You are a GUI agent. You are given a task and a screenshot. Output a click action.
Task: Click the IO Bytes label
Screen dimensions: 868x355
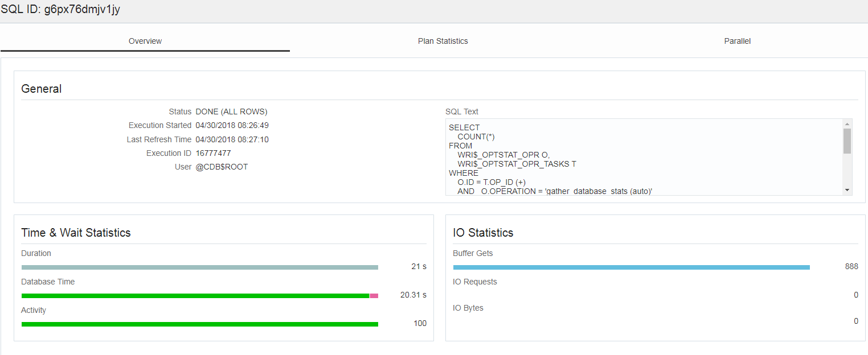[x=468, y=308]
